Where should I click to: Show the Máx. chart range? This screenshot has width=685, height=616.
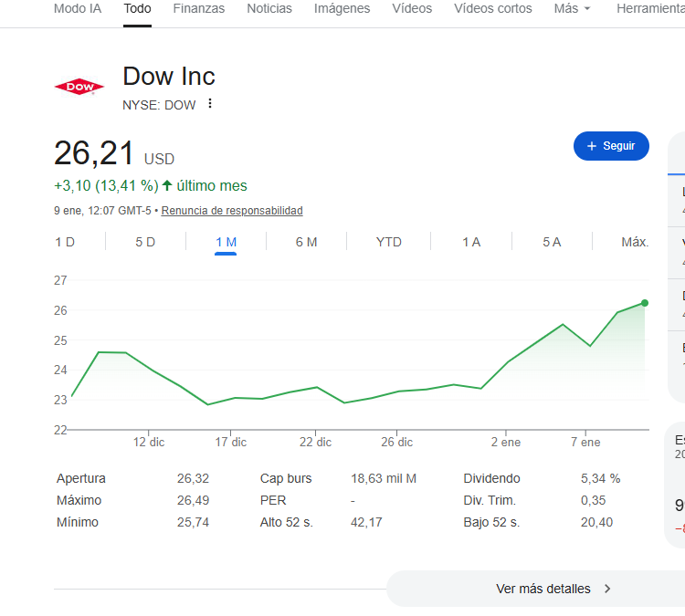[635, 242]
